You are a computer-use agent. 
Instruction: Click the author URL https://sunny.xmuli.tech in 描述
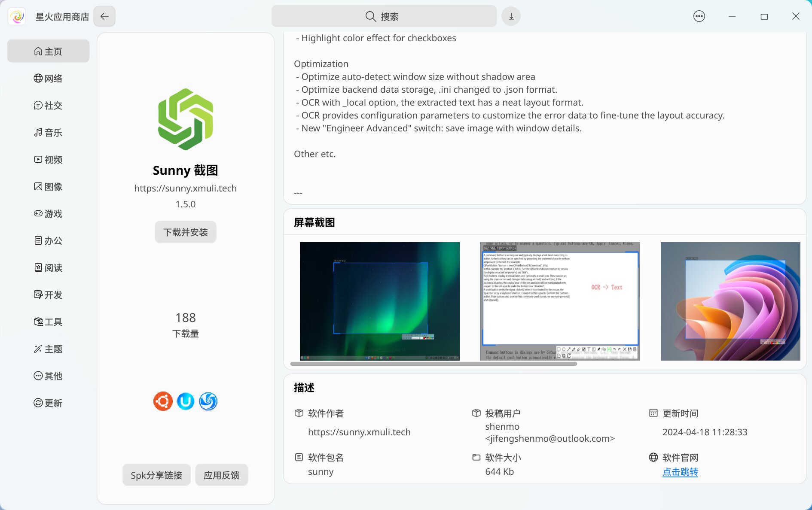(359, 432)
